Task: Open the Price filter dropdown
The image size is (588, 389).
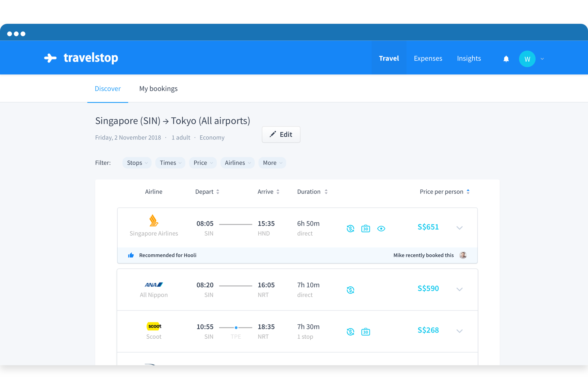Action: pos(203,163)
